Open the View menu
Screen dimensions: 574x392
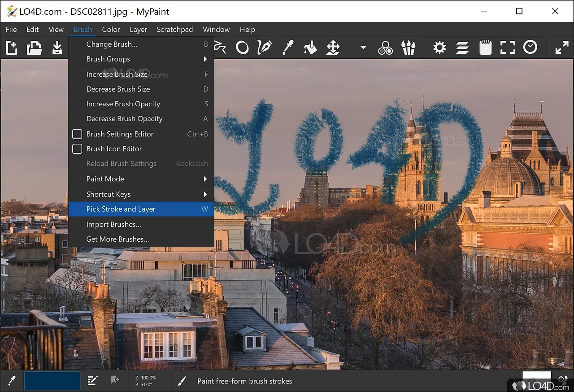56,29
